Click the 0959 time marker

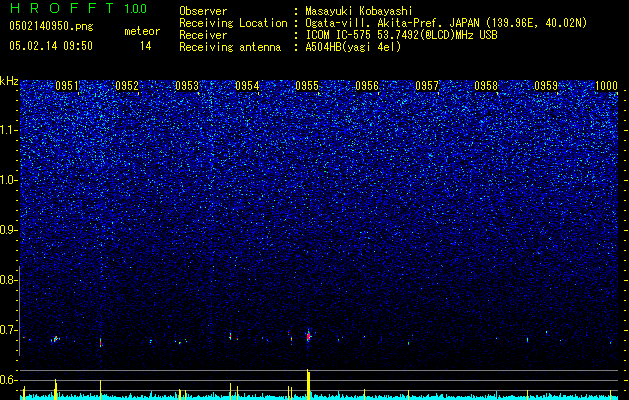[546, 86]
